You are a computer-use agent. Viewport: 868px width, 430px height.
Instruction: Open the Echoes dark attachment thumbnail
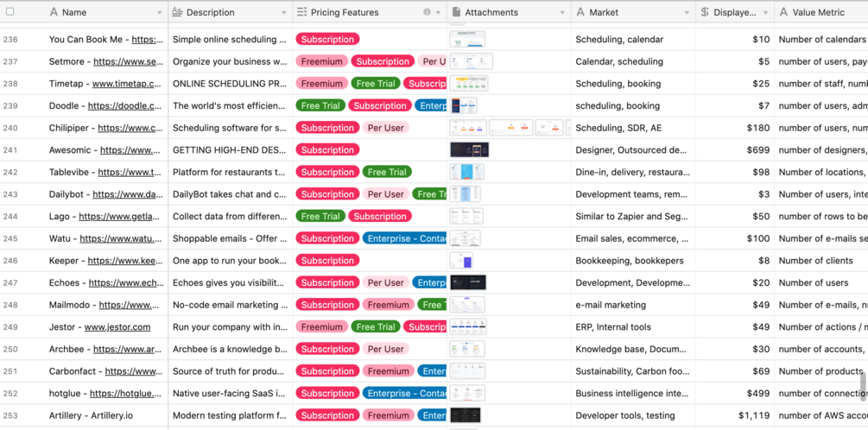pos(468,283)
